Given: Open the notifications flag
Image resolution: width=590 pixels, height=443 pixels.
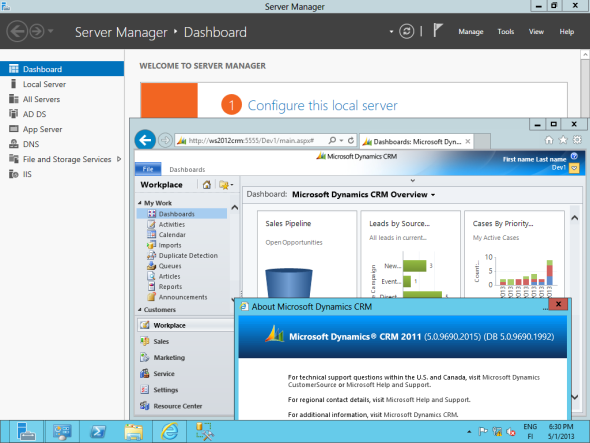Looking at the screenshot, I should coord(437,30).
